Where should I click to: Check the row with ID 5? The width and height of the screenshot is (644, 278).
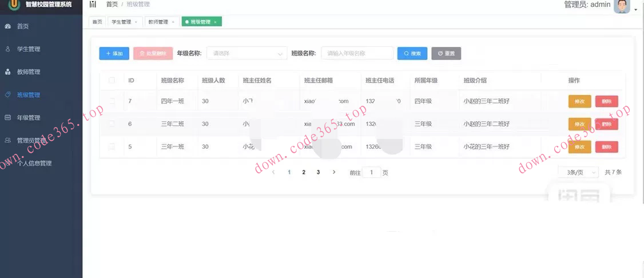(x=112, y=146)
